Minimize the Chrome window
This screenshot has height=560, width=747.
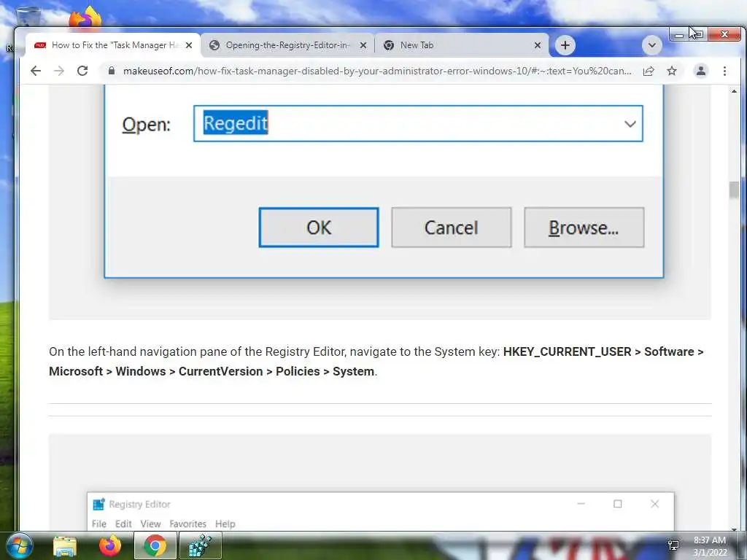(x=679, y=34)
